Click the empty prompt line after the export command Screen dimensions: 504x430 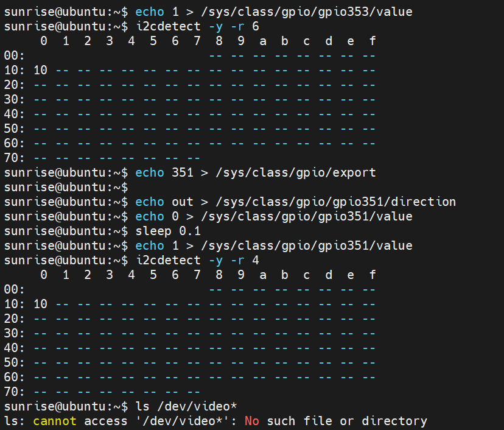64,187
